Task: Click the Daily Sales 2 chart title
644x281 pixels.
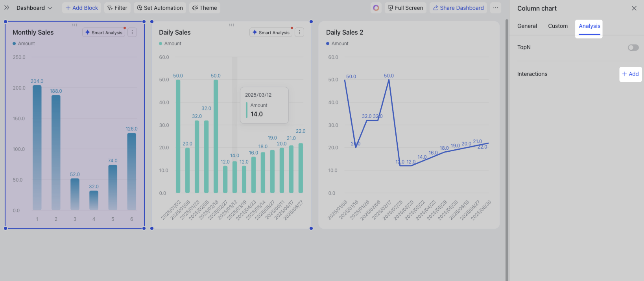Action: [345, 32]
